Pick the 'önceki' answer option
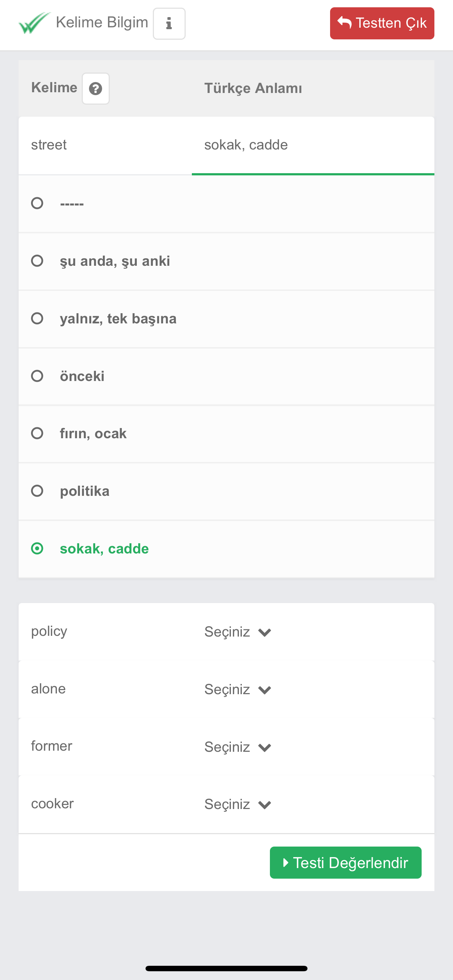The image size is (453, 980). pyautogui.click(x=37, y=376)
